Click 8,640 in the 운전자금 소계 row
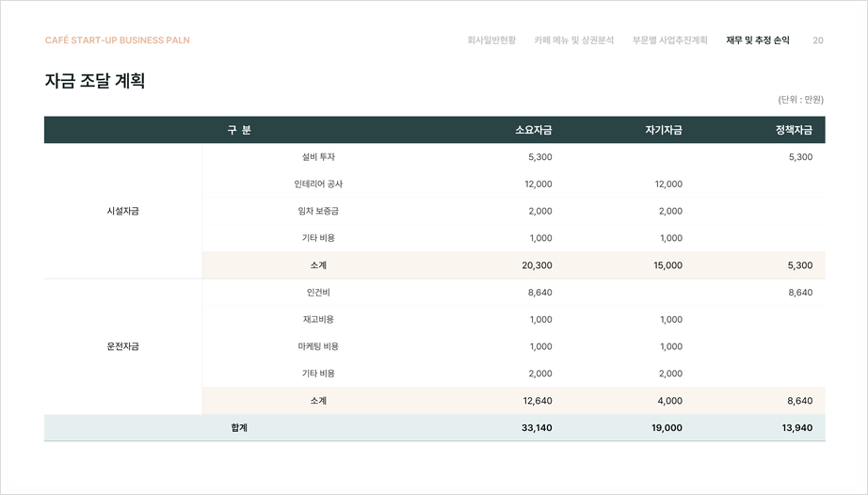The width and height of the screenshot is (868, 495). pyautogui.click(x=800, y=401)
